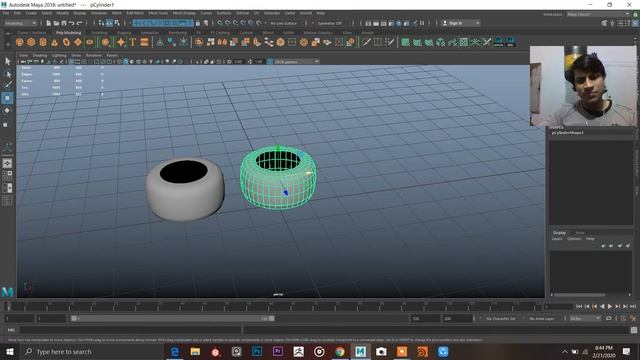
Task: Click Play Forwards button
Action: 610,306
